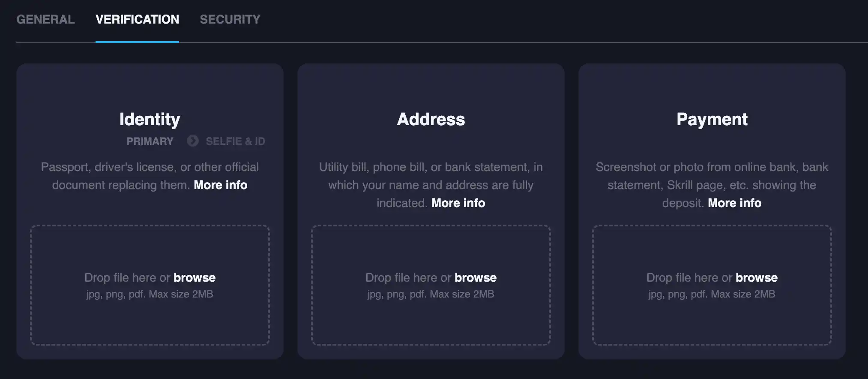The height and width of the screenshot is (379, 868).
Task: Click the Address file drop zone
Action: point(431,285)
